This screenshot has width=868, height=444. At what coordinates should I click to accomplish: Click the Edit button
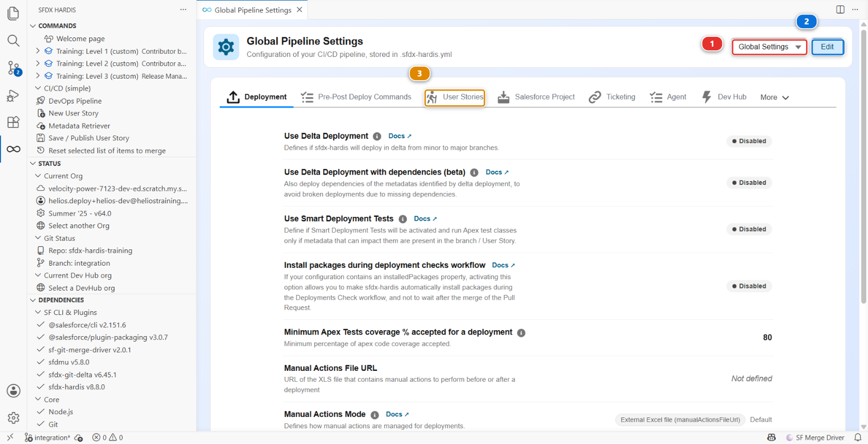tap(827, 47)
